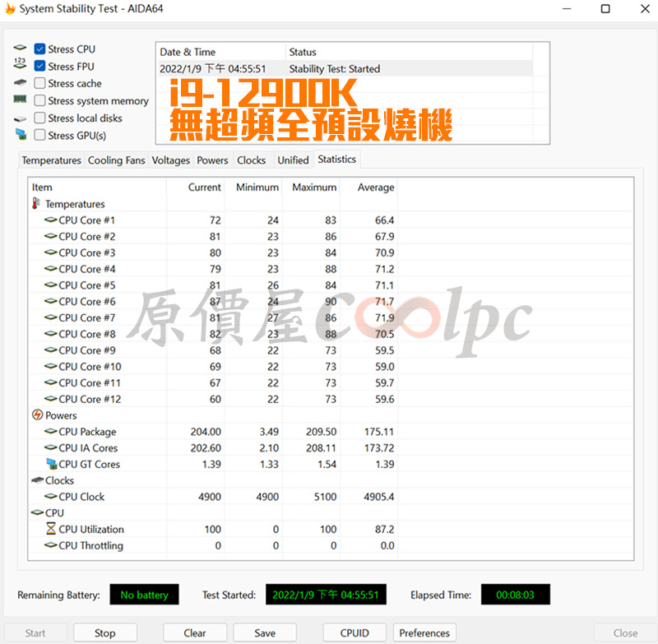Switch to the Temperatures tab
Viewport: 658px width, 644px height.
tap(51, 160)
